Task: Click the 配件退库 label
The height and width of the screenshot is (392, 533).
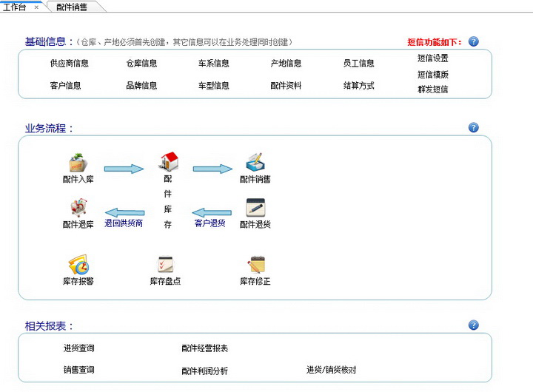Action: pyautogui.click(x=78, y=224)
